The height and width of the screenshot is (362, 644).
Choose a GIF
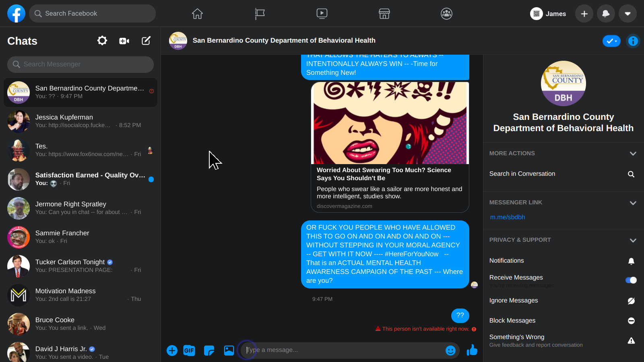189,351
